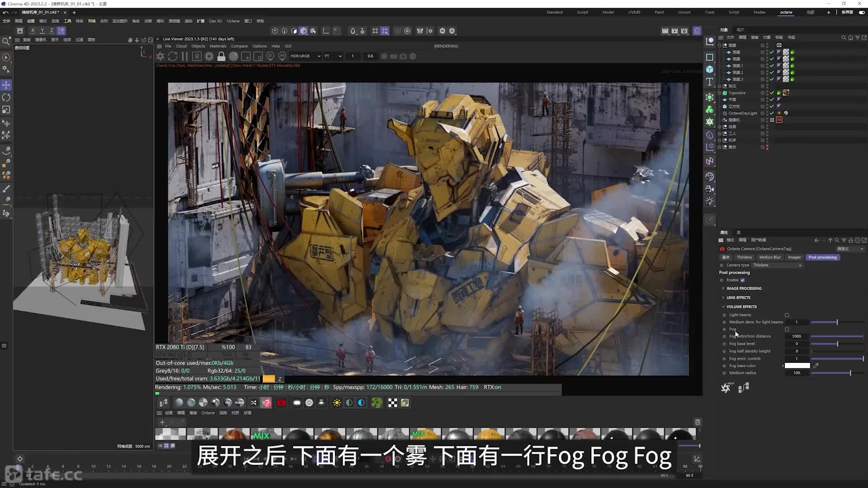Click the Live Viewer R reset icon

(197, 56)
